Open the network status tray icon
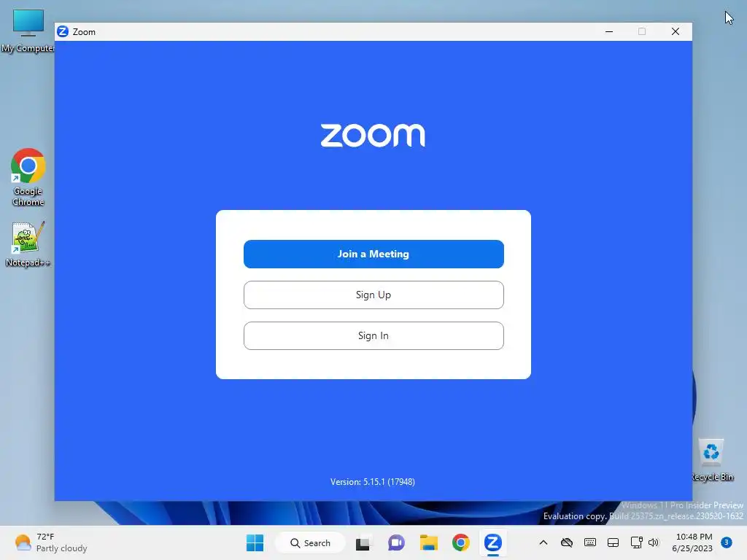 pos(636,542)
